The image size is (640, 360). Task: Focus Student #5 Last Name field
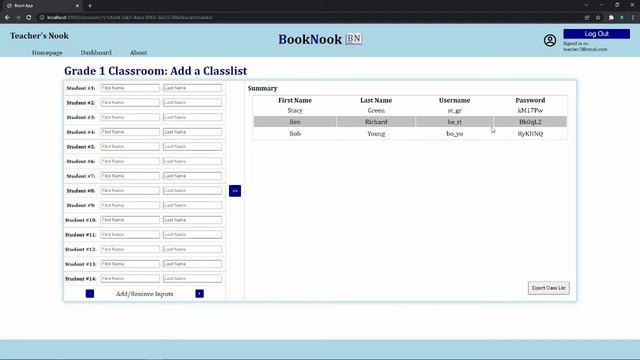point(192,147)
